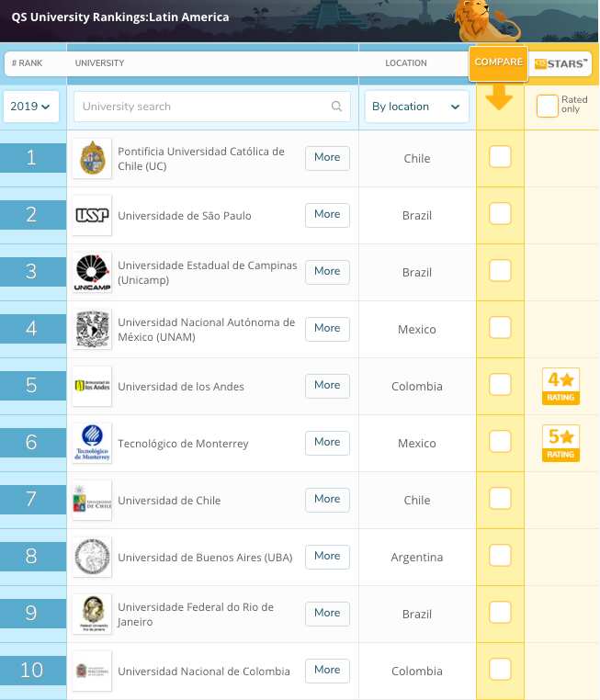Click More for Universidad de Chile

pyautogui.click(x=327, y=499)
